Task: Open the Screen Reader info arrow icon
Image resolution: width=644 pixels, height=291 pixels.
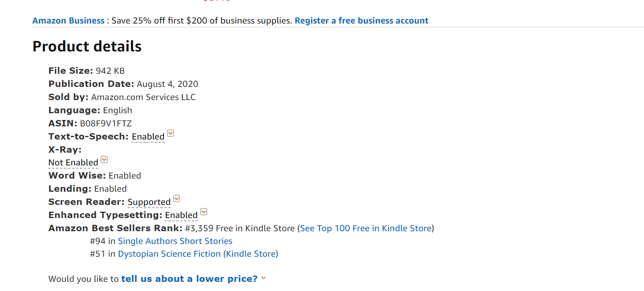Action: pos(177,199)
